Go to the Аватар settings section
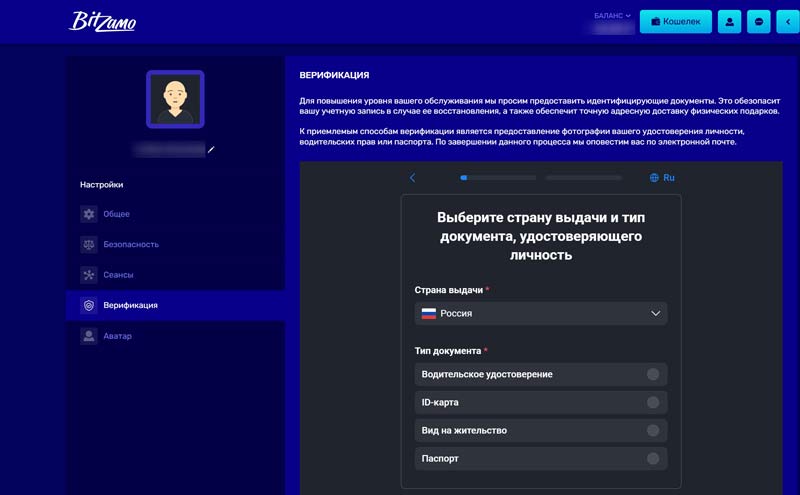The image size is (800, 495). click(x=117, y=336)
